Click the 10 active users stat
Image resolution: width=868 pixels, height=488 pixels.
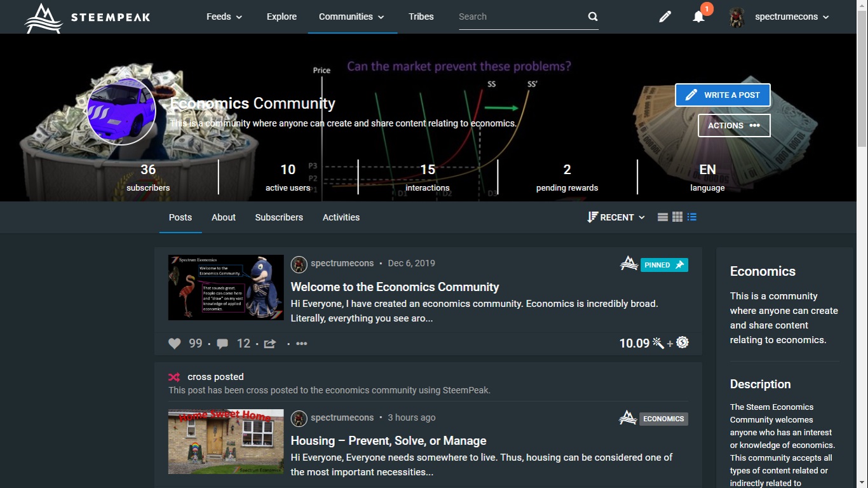click(x=288, y=177)
